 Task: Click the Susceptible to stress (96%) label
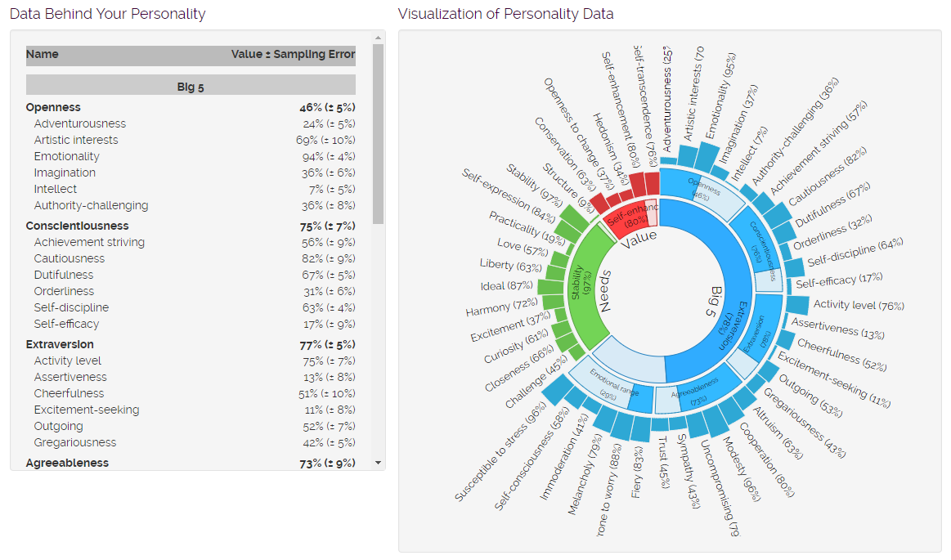500,452
